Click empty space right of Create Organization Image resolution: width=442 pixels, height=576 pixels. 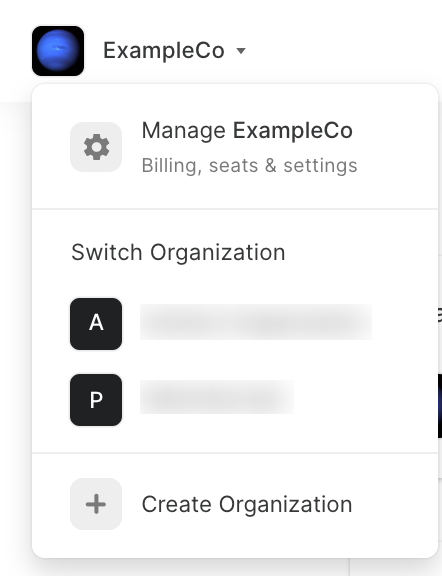point(393,504)
